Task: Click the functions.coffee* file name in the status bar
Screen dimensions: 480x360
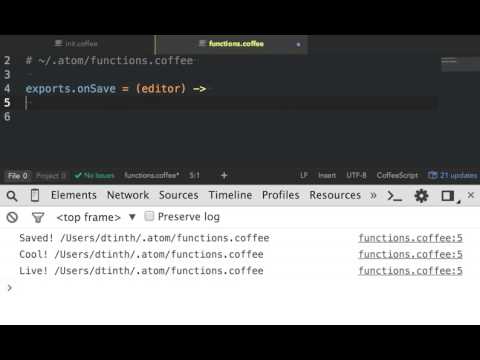Action: [x=152, y=175]
